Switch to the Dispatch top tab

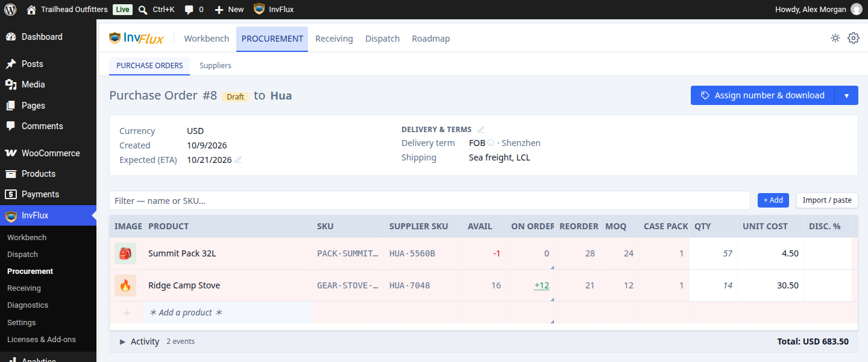(x=383, y=39)
